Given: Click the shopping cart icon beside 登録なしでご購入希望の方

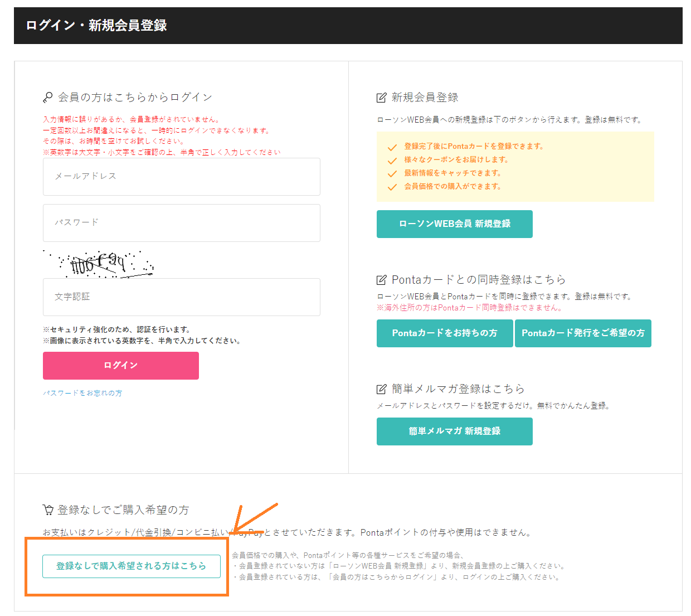Looking at the screenshot, I should point(48,510).
